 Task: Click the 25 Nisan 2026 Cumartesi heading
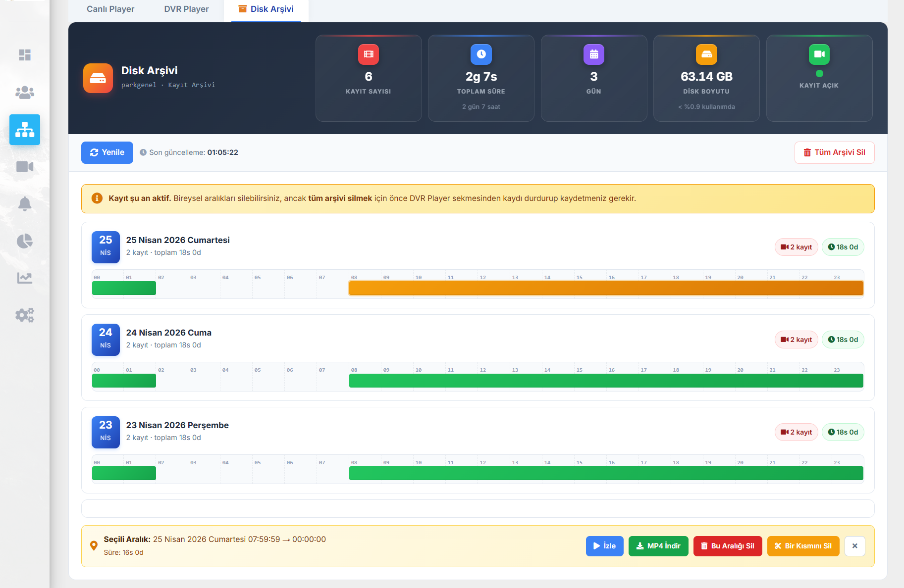pos(178,240)
